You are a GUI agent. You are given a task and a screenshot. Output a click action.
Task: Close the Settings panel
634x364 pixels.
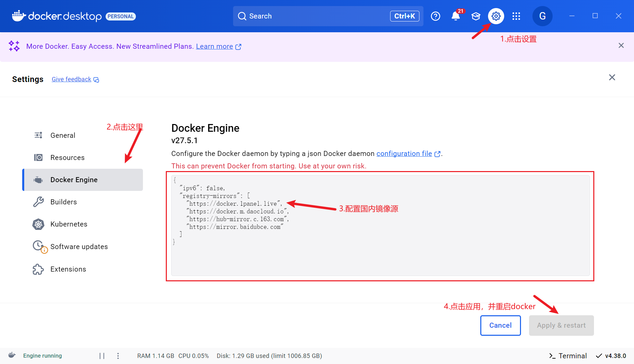point(612,77)
